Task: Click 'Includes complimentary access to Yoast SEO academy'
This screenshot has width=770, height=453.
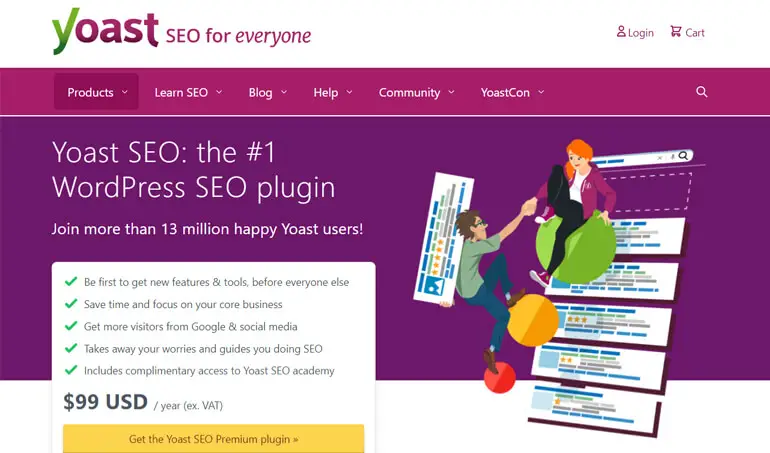Action: (209, 370)
